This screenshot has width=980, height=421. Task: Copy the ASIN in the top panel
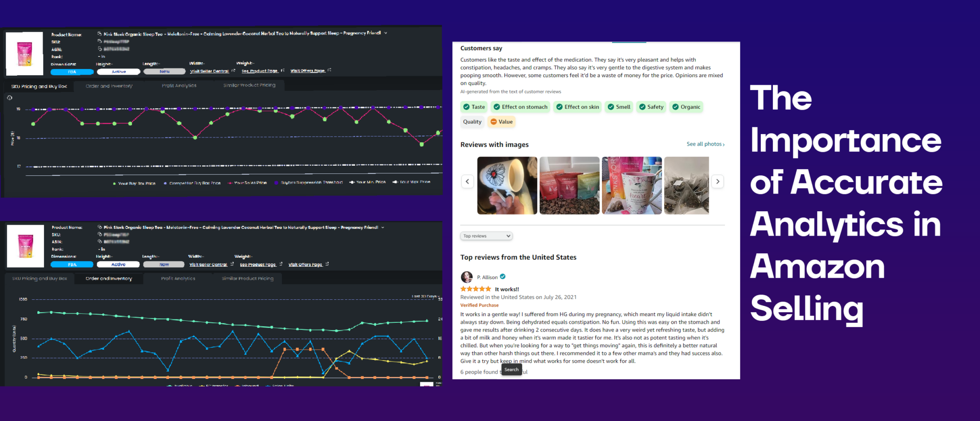tap(100, 49)
